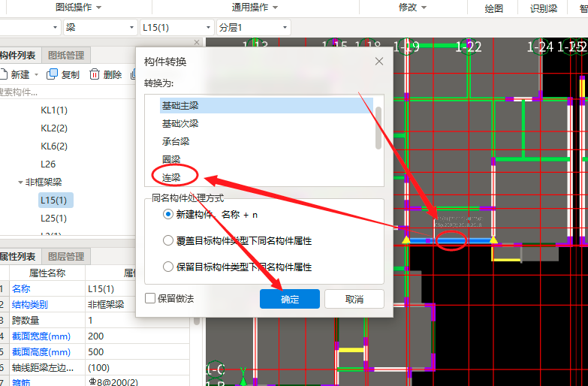Open the 图纸操作 dropdown menu
This screenshot has height=386, width=588.
(x=78, y=7)
